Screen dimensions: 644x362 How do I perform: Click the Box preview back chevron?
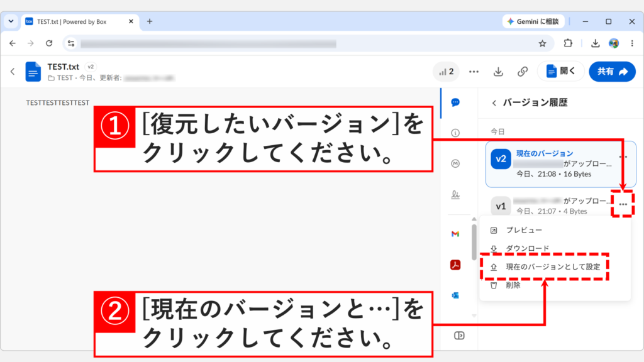pyautogui.click(x=13, y=72)
